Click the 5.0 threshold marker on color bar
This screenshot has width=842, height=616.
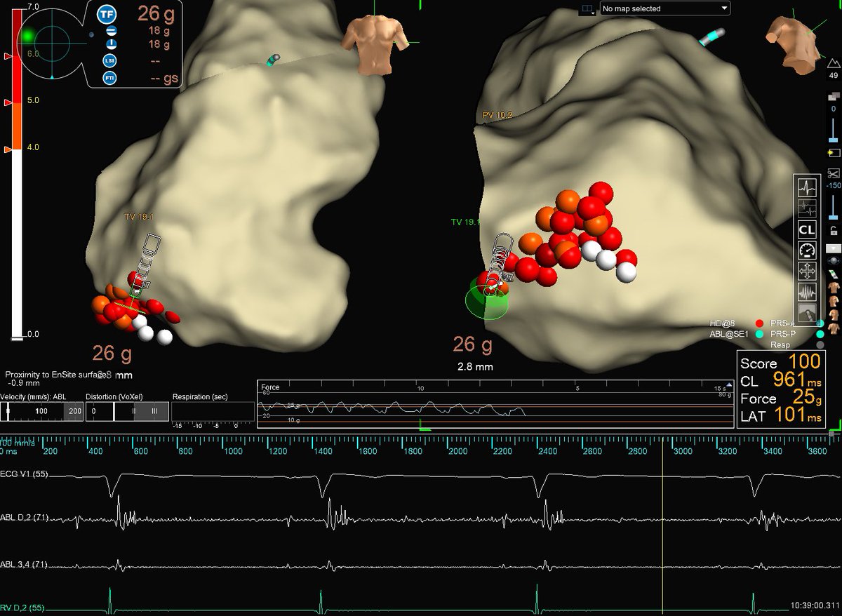[x=8, y=102]
